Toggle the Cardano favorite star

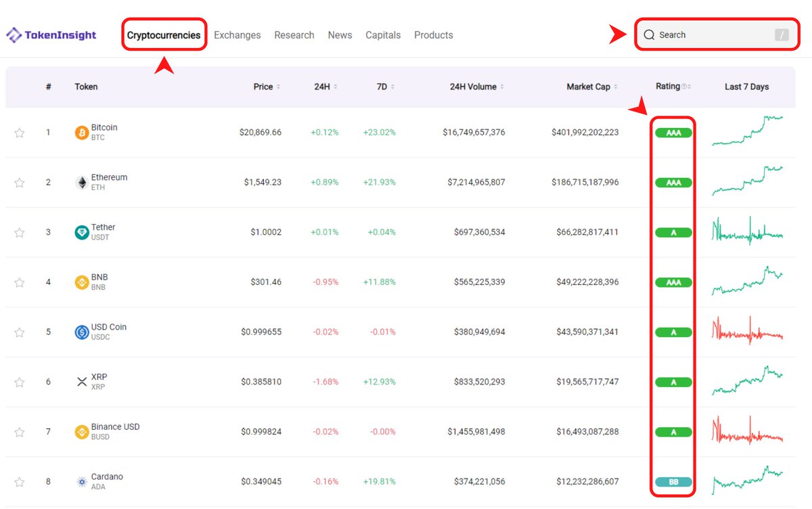coord(20,482)
